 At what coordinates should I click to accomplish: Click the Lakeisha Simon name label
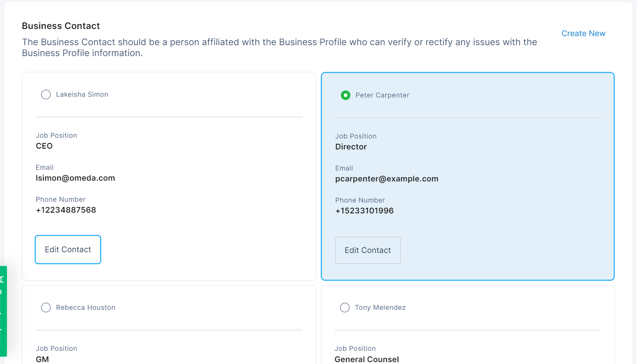tap(82, 94)
